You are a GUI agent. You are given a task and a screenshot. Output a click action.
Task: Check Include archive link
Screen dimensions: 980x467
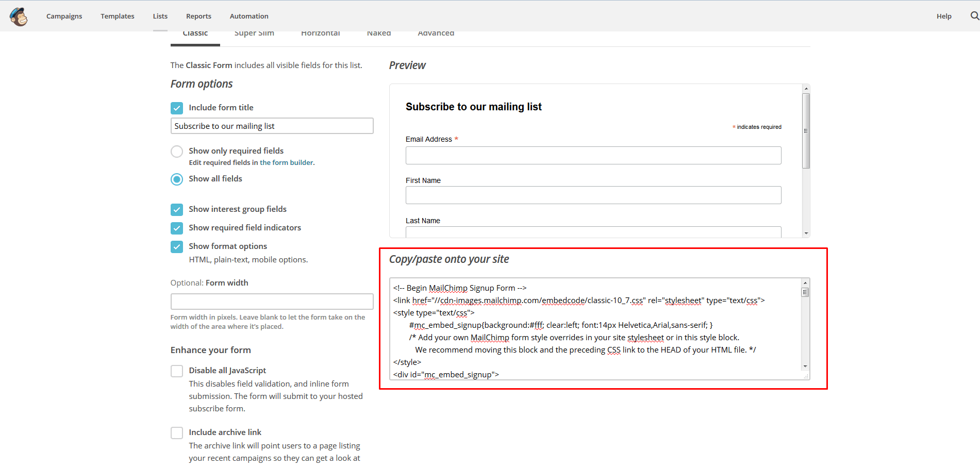point(177,432)
